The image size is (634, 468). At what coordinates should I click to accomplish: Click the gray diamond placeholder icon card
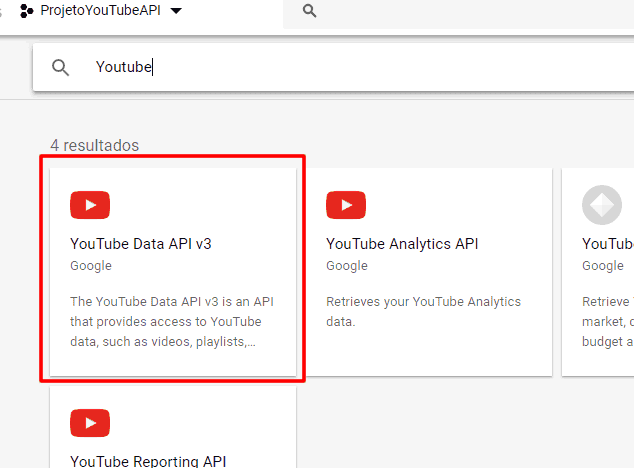(x=602, y=205)
